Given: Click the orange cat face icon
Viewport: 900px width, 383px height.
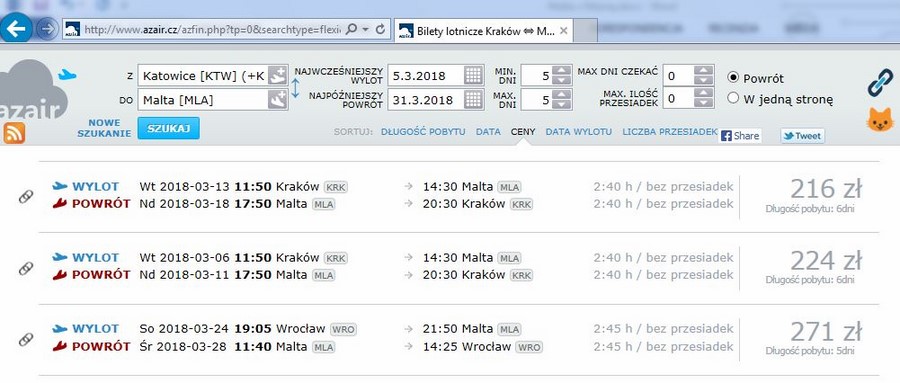Looking at the screenshot, I should (x=880, y=120).
